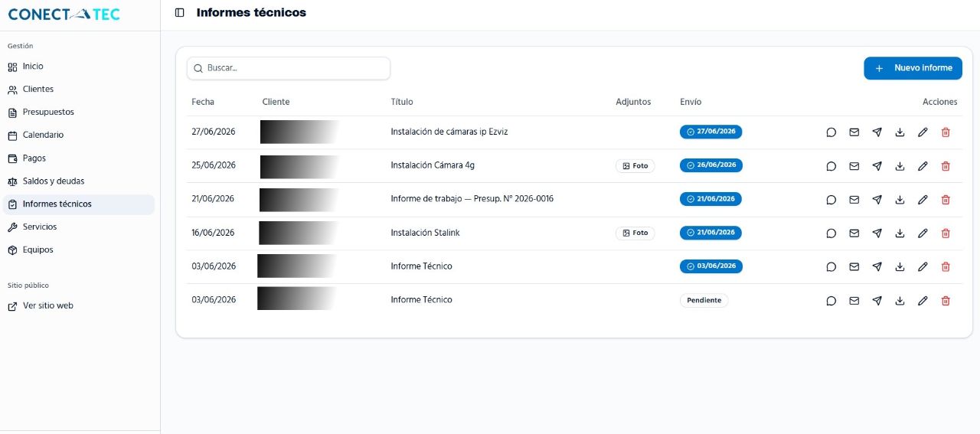This screenshot has width=980, height=434.
Task: Click the Envío column header
Action: click(x=691, y=102)
